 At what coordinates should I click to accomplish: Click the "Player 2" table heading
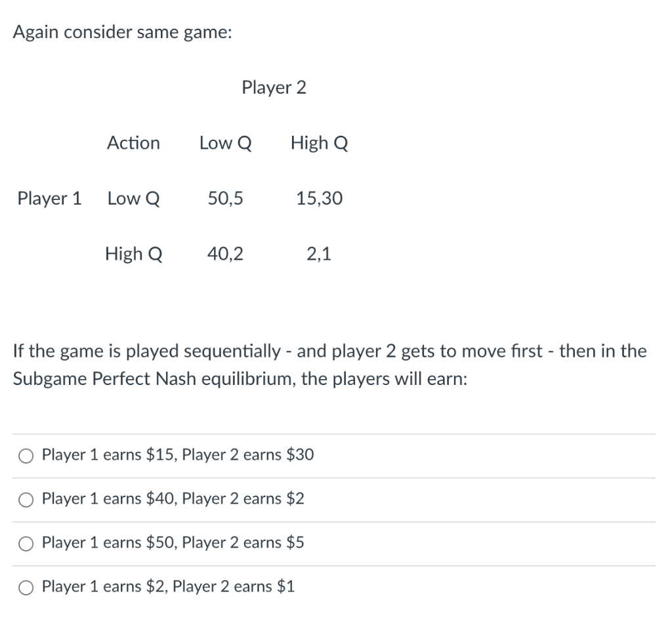pyautogui.click(x=274, y=87)
